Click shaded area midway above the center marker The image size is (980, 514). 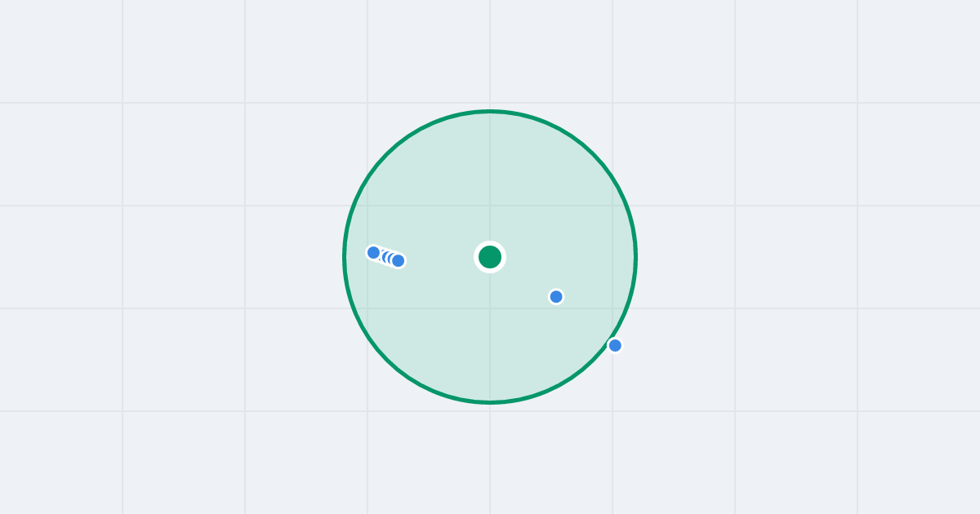[x=490, y=184]
